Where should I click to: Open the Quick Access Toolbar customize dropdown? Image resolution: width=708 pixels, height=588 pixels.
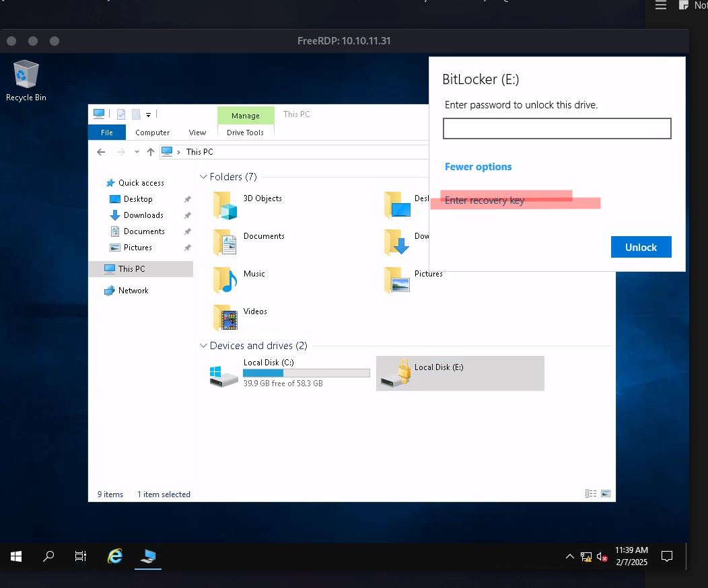click(x=149, y=114)
